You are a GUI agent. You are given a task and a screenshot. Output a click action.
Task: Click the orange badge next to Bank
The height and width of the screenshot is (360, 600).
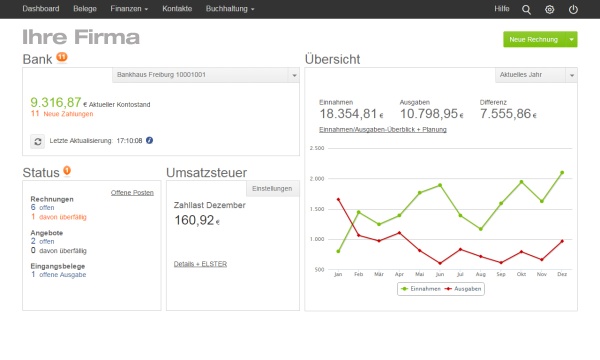(x=62, y=57)
